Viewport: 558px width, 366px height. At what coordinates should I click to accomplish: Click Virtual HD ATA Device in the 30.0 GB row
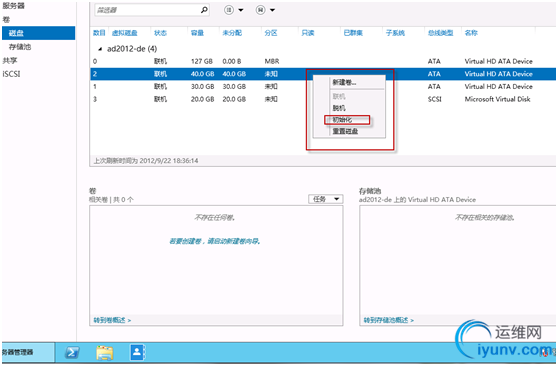coord(499,87)
